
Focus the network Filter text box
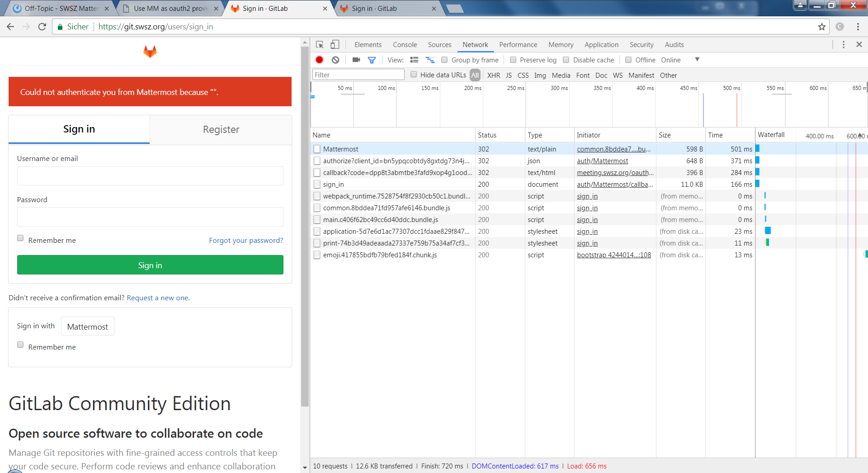pos(358,75)
